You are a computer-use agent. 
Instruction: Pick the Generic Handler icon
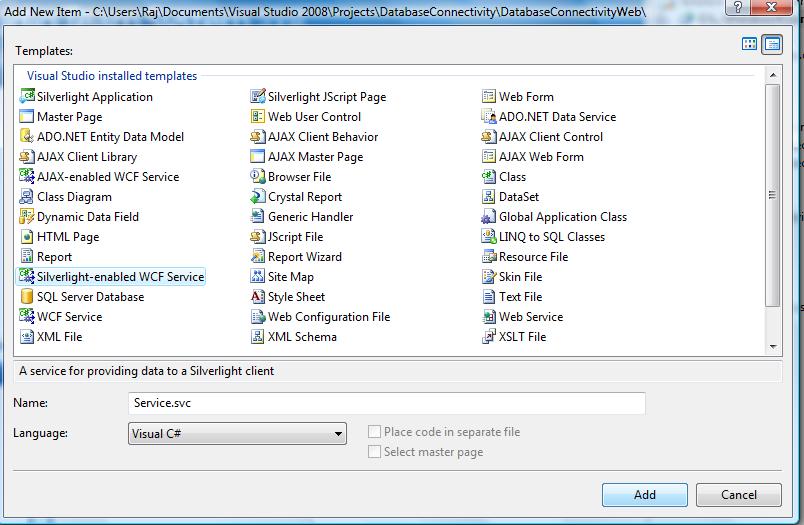pos(257,216)
